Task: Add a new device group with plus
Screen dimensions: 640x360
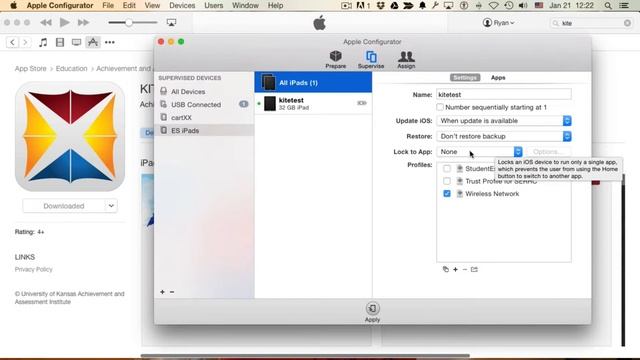Action: (162, 292)
